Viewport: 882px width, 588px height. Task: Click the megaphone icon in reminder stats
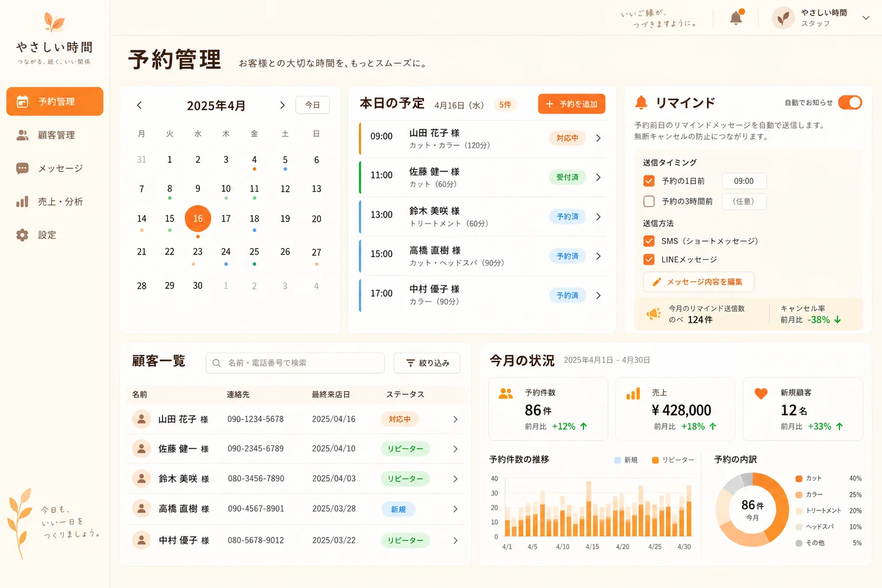point(653,314)
